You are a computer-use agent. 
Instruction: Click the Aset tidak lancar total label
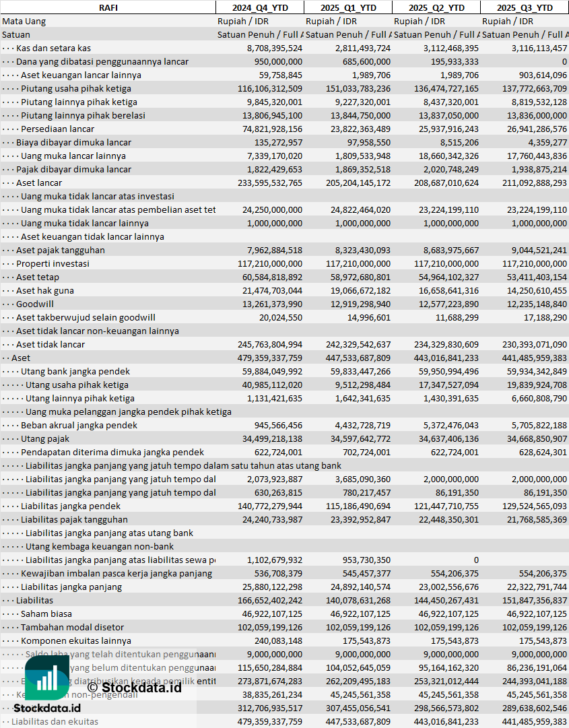pyautogui.click(x=51, y=345)
